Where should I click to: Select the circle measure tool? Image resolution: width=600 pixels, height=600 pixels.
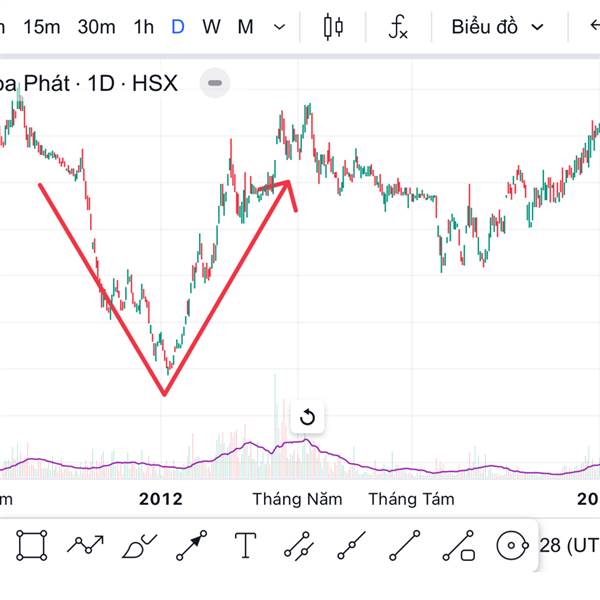click(512, 545)
